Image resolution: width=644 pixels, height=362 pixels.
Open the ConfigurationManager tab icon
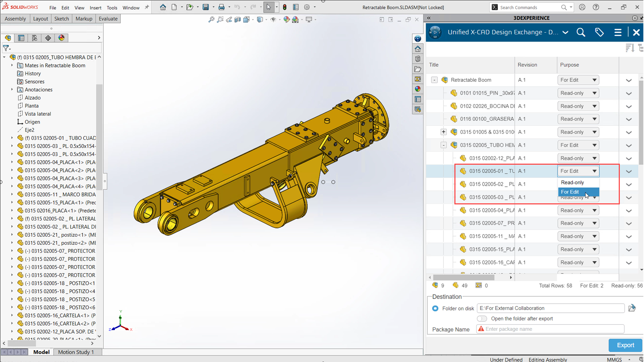35,38
